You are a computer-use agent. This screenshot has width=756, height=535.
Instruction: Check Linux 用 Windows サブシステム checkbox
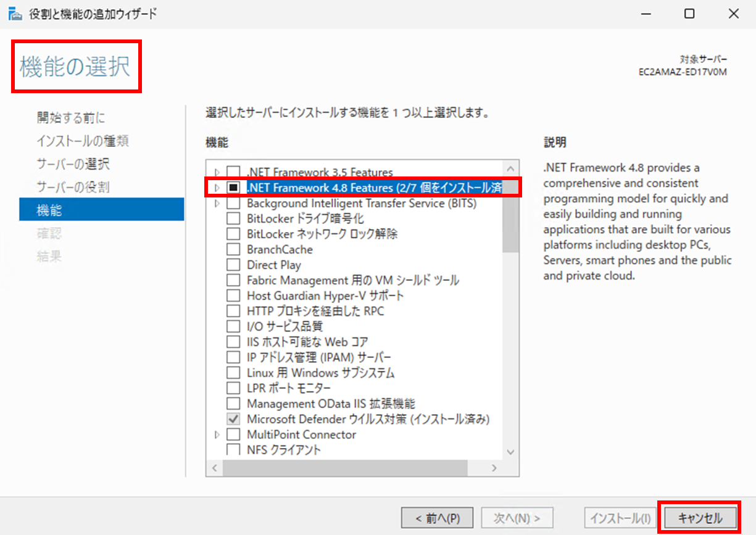233,373
